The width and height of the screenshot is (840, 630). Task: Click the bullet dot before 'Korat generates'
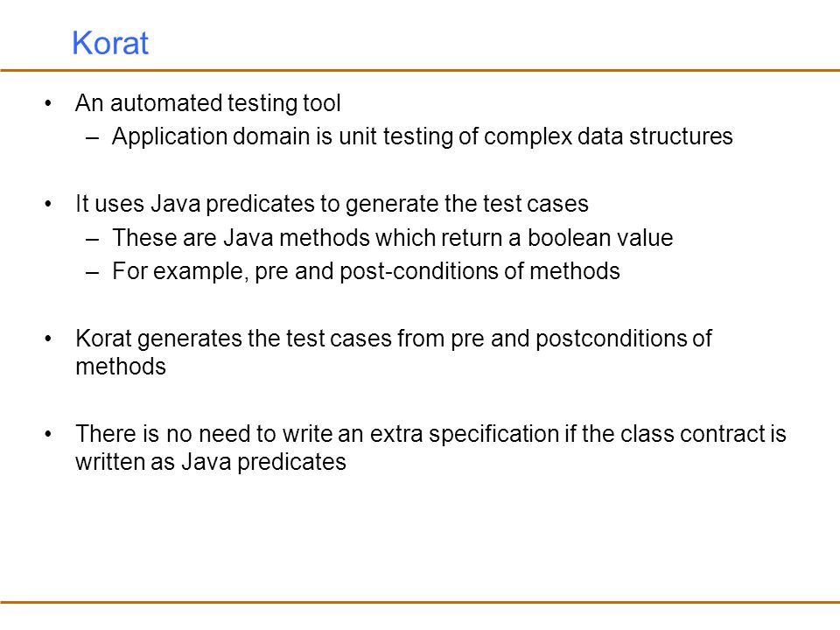[x=48, y=339]
